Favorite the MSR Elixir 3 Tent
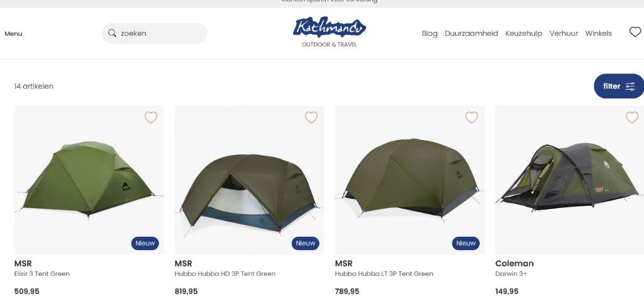 click(151, 117)
